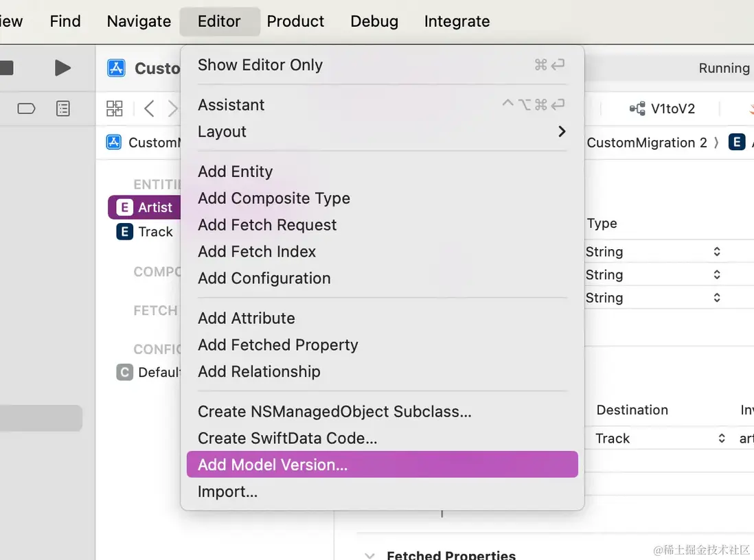
Task: Open the V1toV2 mapping model tab
Action: (663, 108)
